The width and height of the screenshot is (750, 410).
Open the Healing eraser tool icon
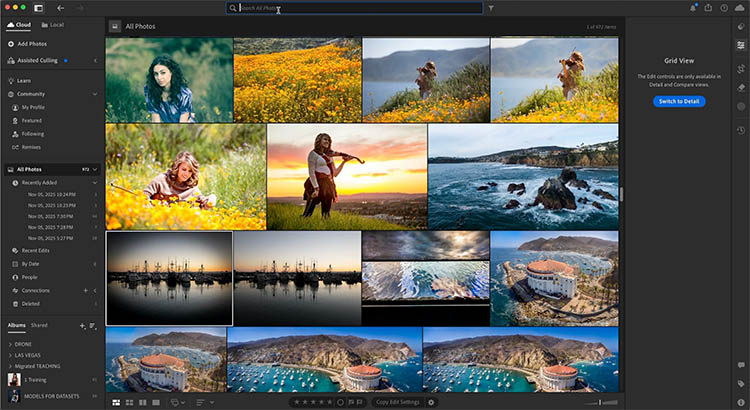tap(741, 88)
